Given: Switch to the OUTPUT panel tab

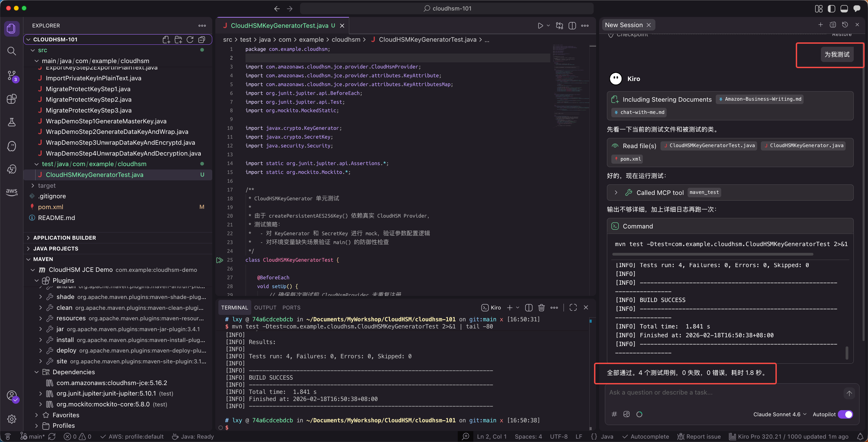Looking at the screenshot, I should [265, 307].
